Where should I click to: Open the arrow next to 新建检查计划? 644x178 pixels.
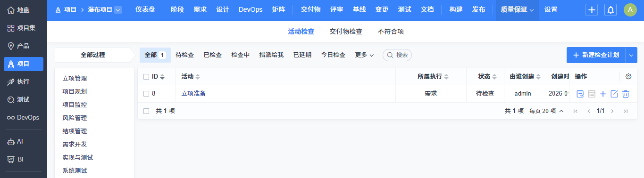click(631, 55)
